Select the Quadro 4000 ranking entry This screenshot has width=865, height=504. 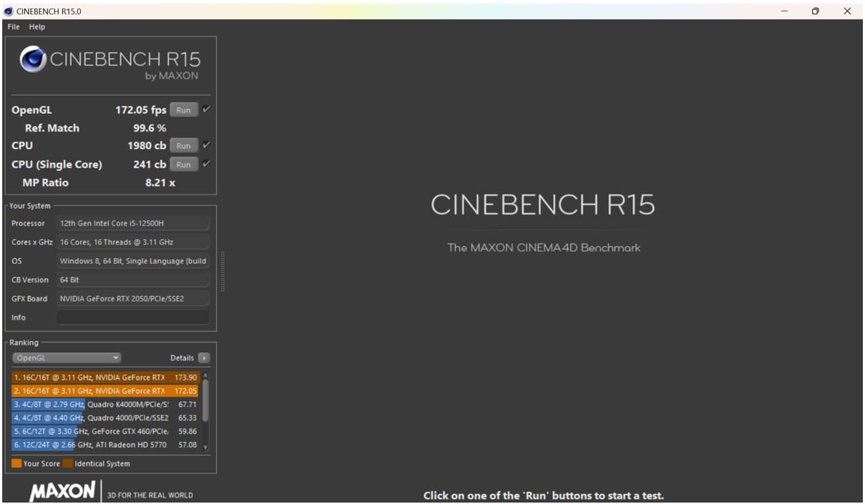click(105, 417)
